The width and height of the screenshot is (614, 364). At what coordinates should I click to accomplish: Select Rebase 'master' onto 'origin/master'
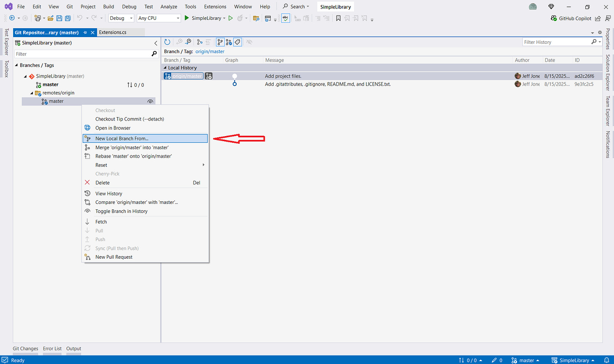[x=145, y=156]
